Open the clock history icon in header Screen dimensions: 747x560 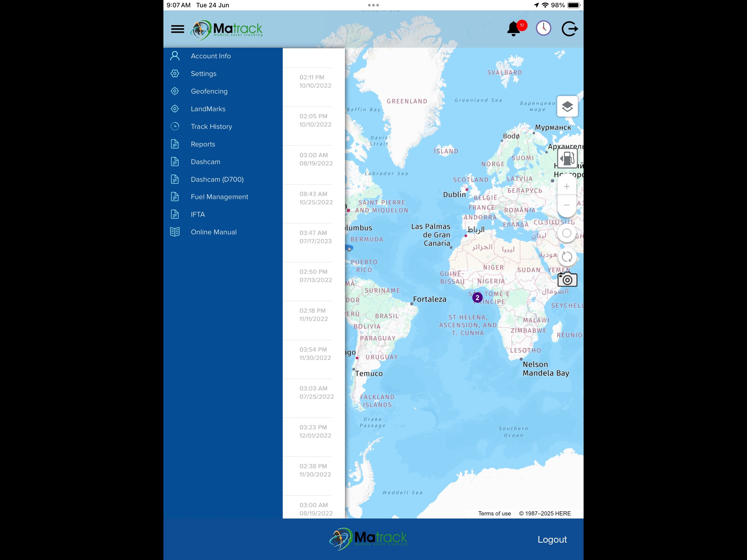(x=543, y=28)
